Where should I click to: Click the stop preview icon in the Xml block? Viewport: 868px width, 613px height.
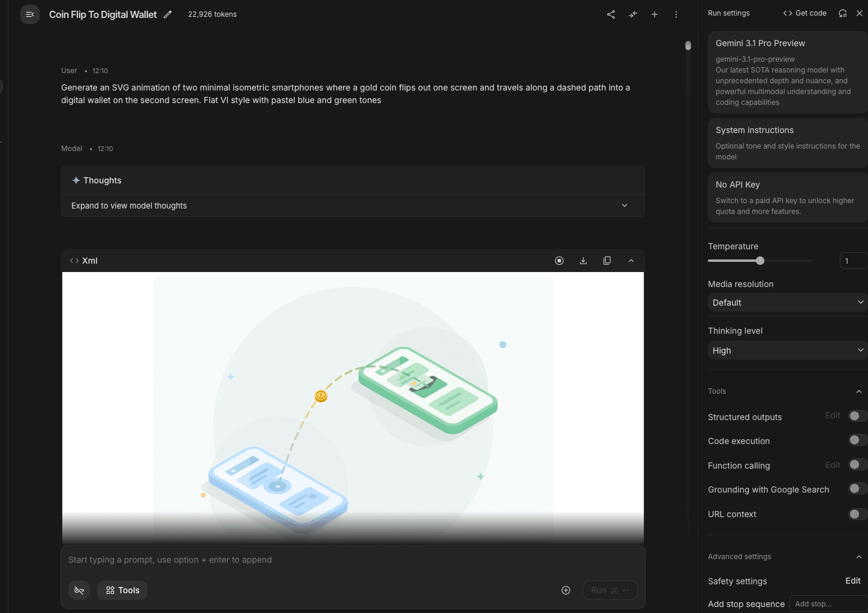click(x=559, y=261)
